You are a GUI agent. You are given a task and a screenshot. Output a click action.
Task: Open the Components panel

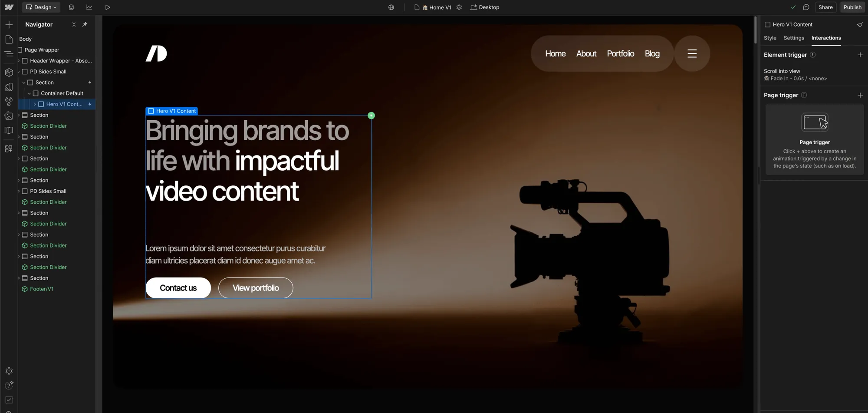9,73
